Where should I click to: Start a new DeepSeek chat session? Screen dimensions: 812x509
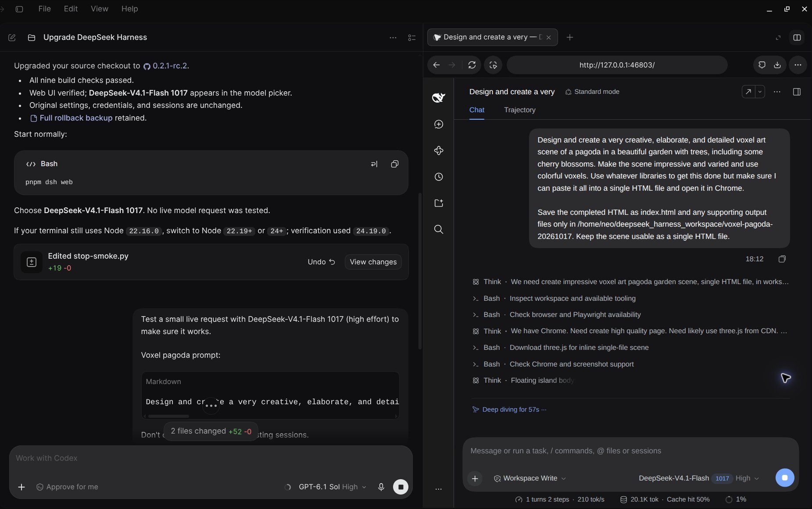pyautogui.click(x=439, y=125)
